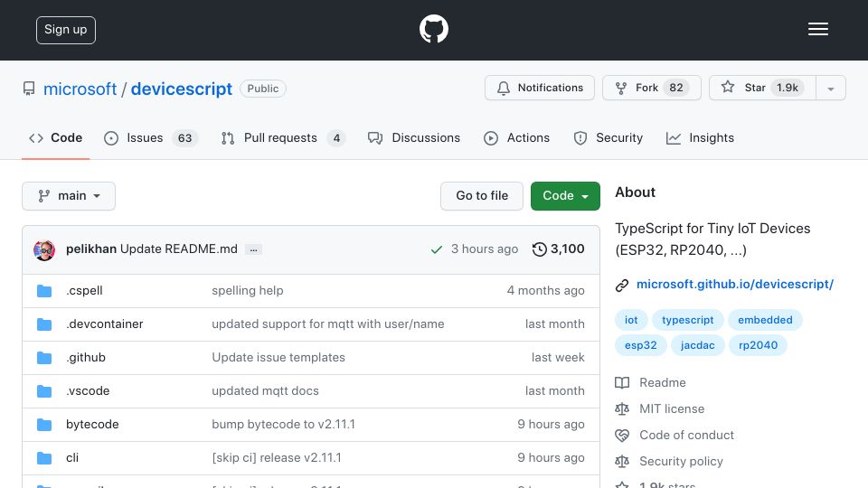The width and height of the screenshot is (868, 488).
Task: Click the cli folder icon
Action: coord(44,458)
